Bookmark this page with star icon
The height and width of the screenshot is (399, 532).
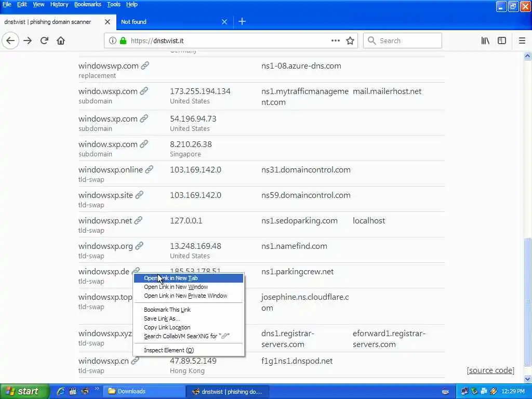click(350, 41)
